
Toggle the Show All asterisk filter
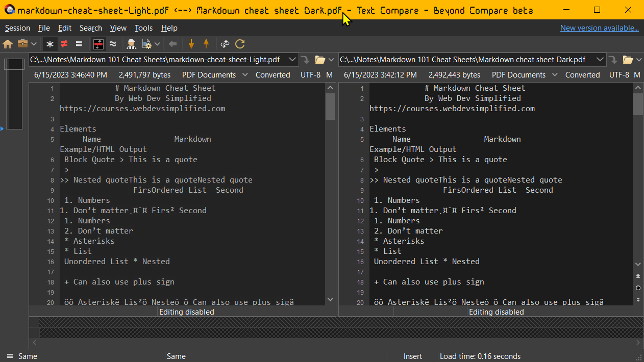(49, 44)
